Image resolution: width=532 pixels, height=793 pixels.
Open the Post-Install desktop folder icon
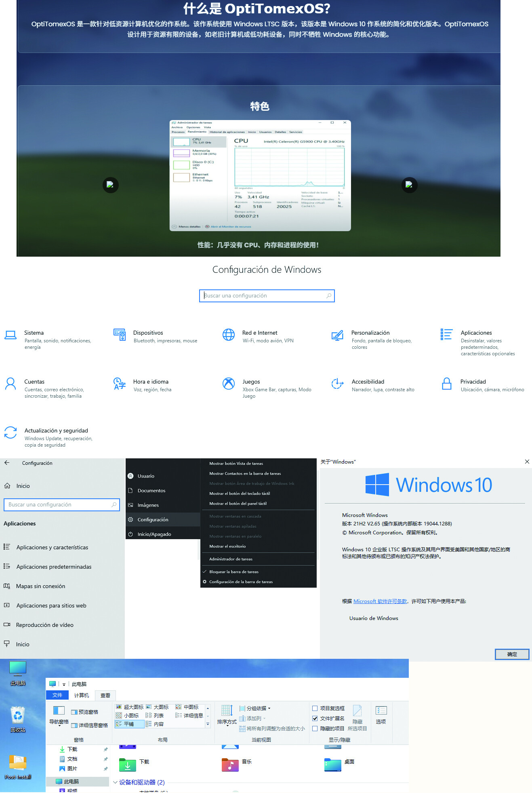[x=18, y=763]
